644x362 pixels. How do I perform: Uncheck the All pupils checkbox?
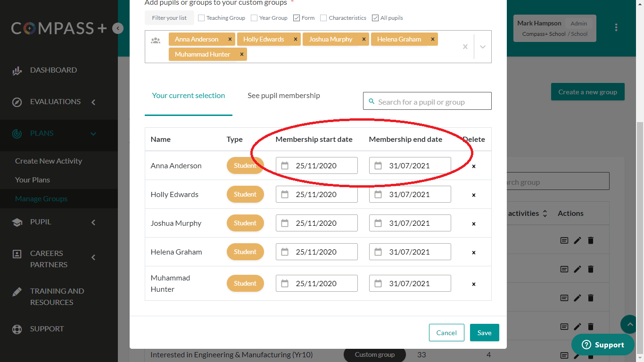click(375, 18)
